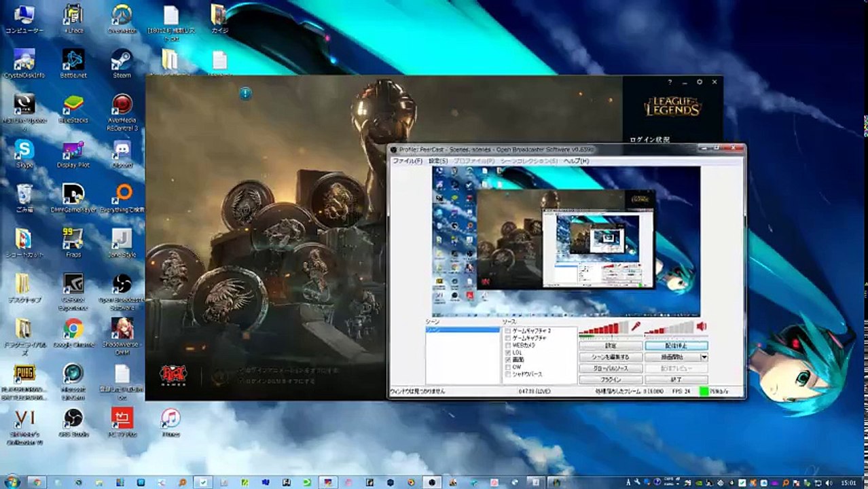Image resolution: width=868 pixels, height=489 pixels.
Task: Open the Jane Style desktop shortcut
Action: [x=122, y=243]
